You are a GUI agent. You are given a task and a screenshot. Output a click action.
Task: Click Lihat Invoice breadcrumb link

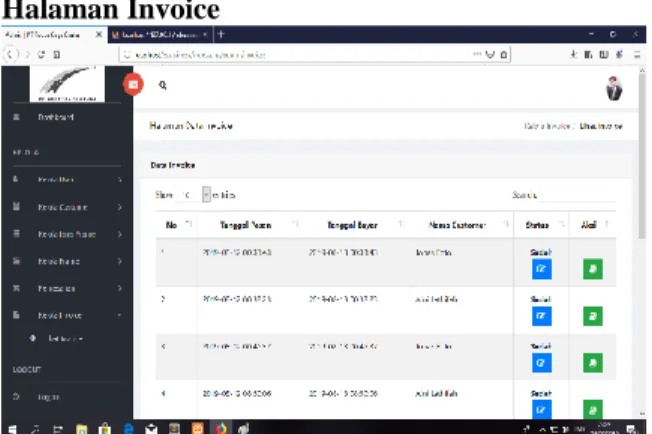pyautogui.click(x=601, y=126)
